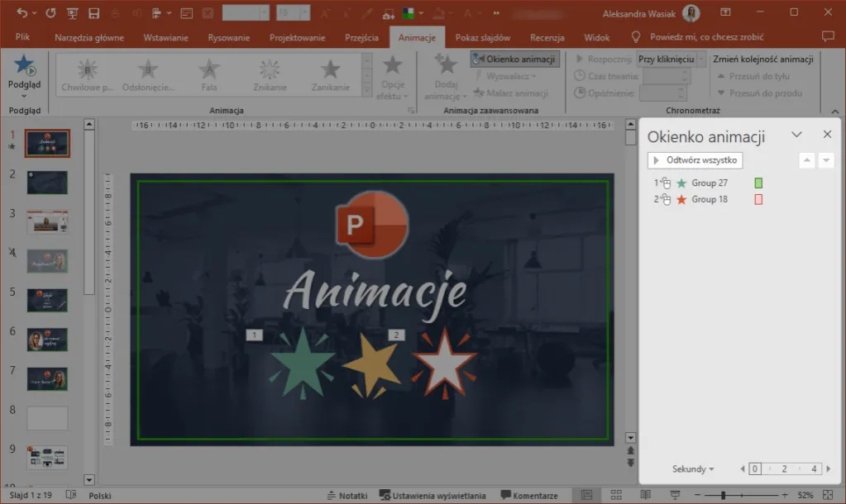Click zoom in plus icon
The width and height of the screenshot is (846, 504).
coord(785,495)
